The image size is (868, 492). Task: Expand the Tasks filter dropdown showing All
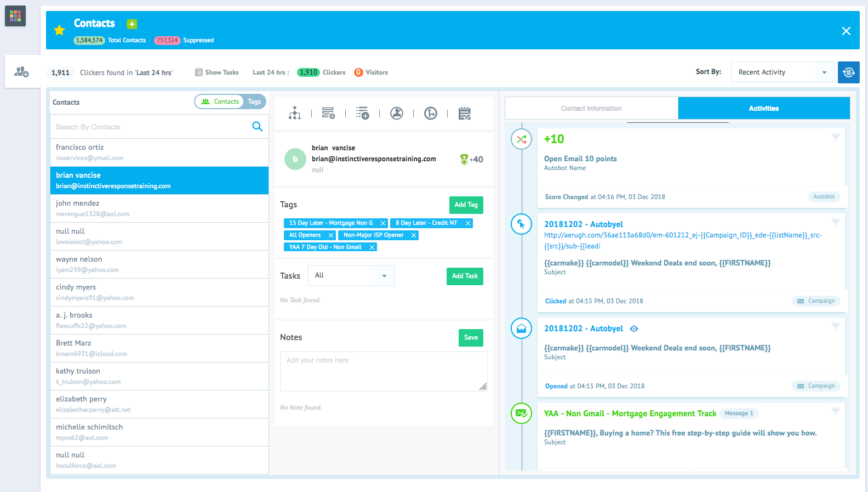point(351,275)
